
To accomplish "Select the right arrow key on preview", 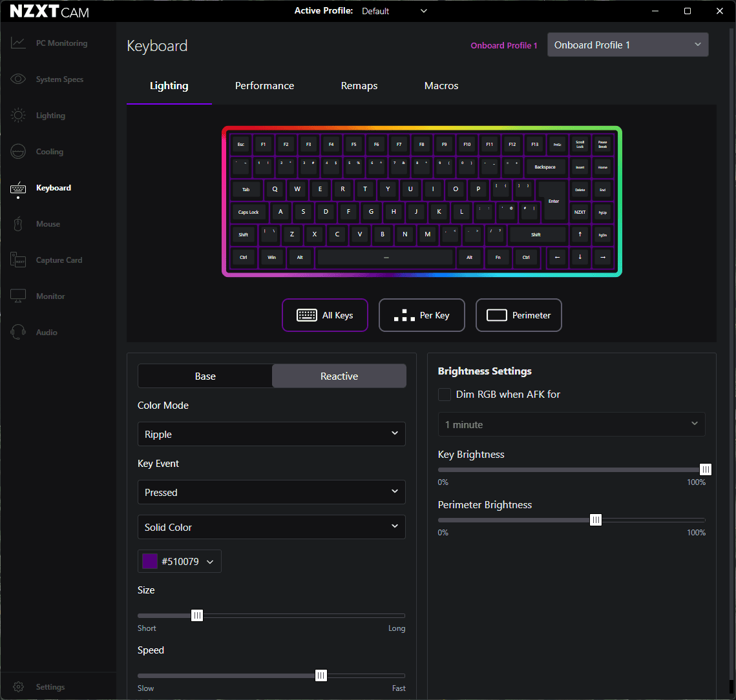I will (x=603, y=257).
